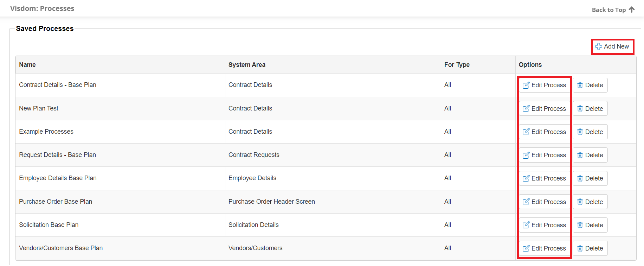Image resolution: width=644 pixels, height=266 pixels.
Task: Click the Visdom: Processes page title
Action: click(42, 8)
